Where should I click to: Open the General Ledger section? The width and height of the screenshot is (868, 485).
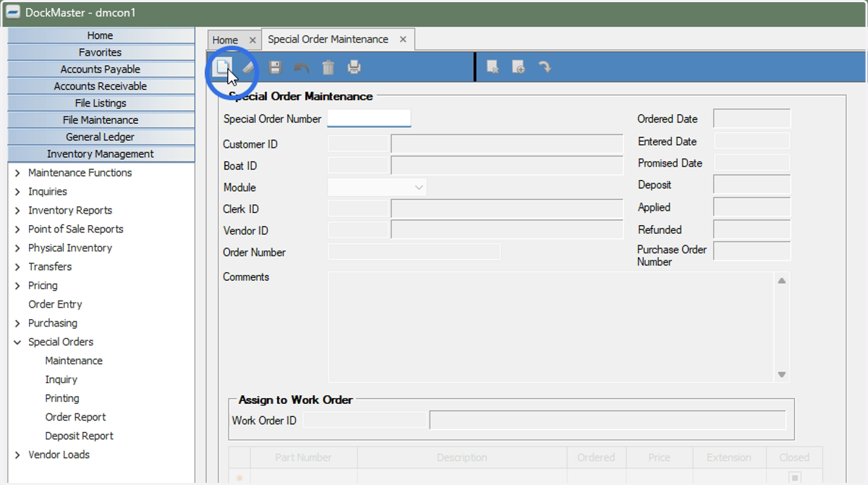pos(101,137)
